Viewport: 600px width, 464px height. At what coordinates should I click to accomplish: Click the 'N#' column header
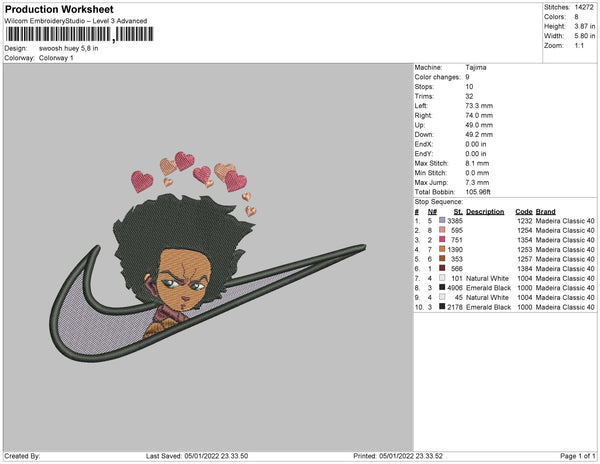pyautogui.click(x=432, y=212)
